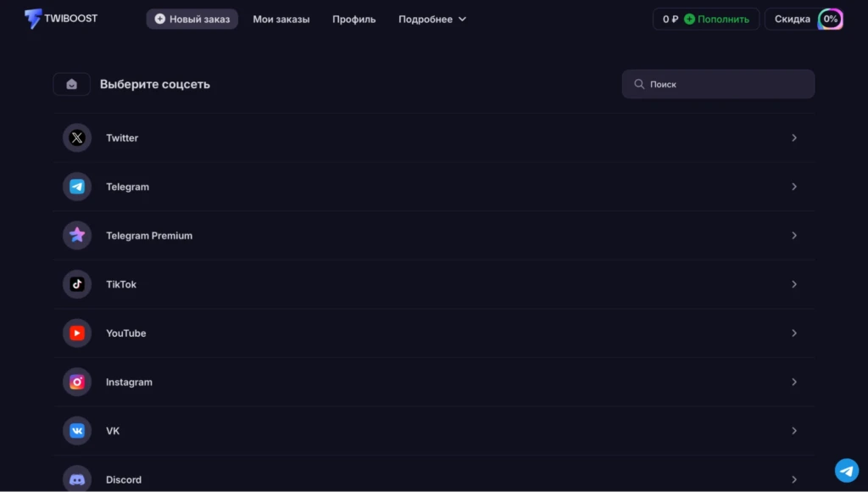This screenshot has height=492, width=868.
Task: Go to the Профиль menu item
Action: [353, 20]
